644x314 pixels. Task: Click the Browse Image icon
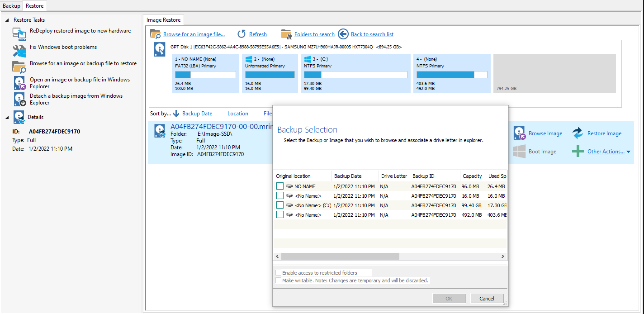pos(519,133)
